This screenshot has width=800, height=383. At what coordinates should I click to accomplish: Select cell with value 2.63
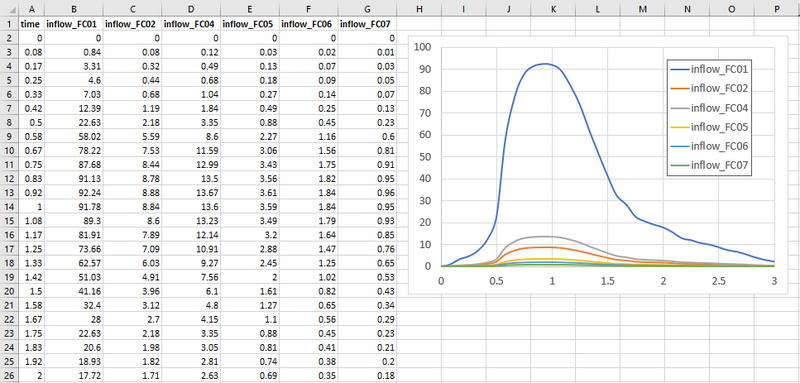(191, 377)
